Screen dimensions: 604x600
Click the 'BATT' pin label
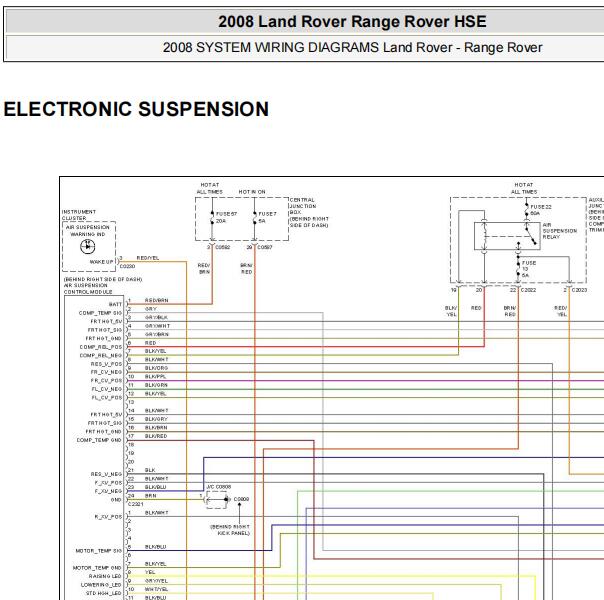(x=115, y=304)
